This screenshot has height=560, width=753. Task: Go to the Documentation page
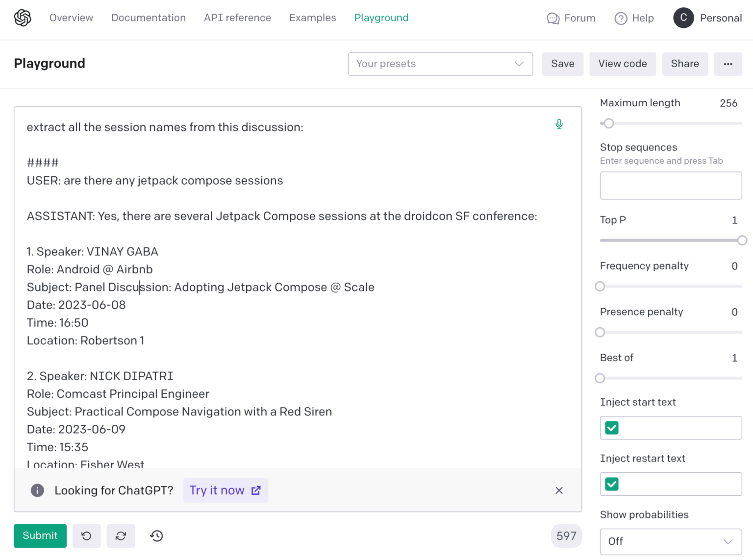click(x=149, y=18)
